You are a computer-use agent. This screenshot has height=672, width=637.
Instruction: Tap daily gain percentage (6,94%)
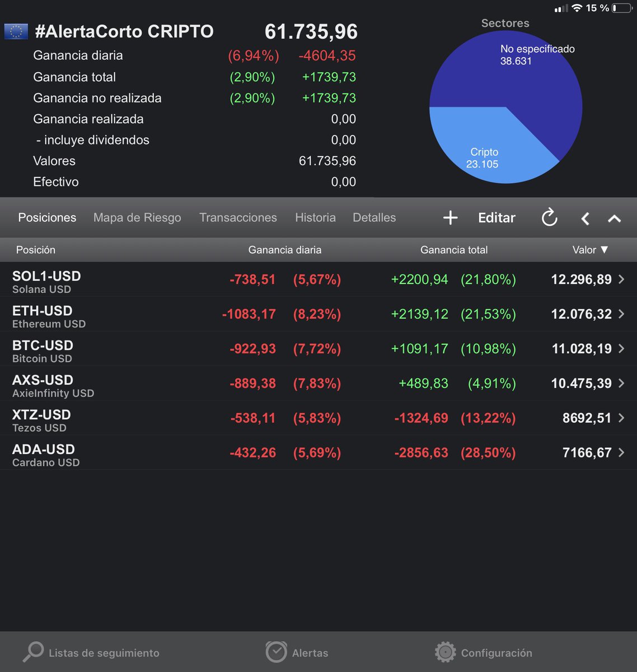point(254,56)
